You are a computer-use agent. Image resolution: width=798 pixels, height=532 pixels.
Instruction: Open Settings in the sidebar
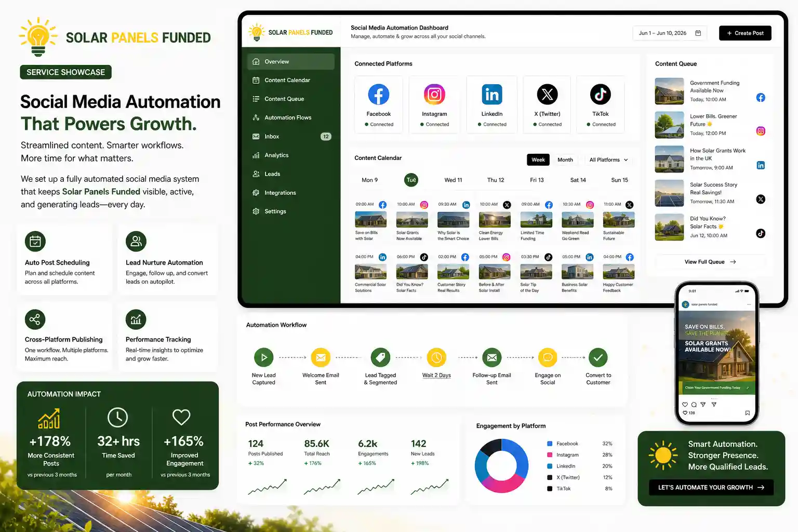[291, 211]
